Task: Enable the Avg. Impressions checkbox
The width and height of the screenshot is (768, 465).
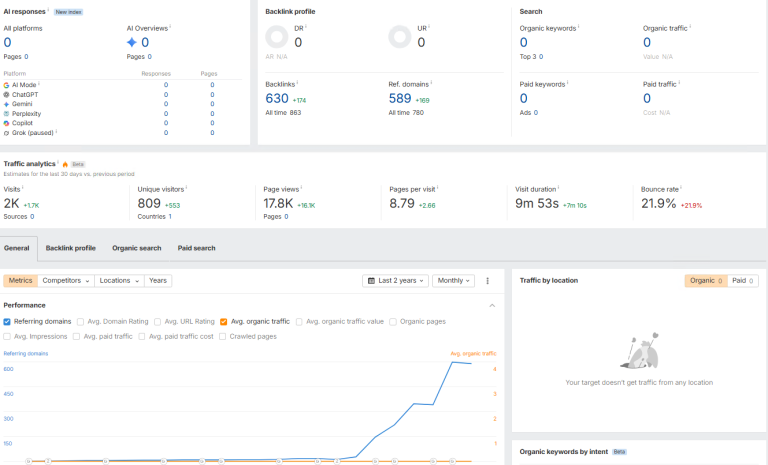Action: pos(7,337)
